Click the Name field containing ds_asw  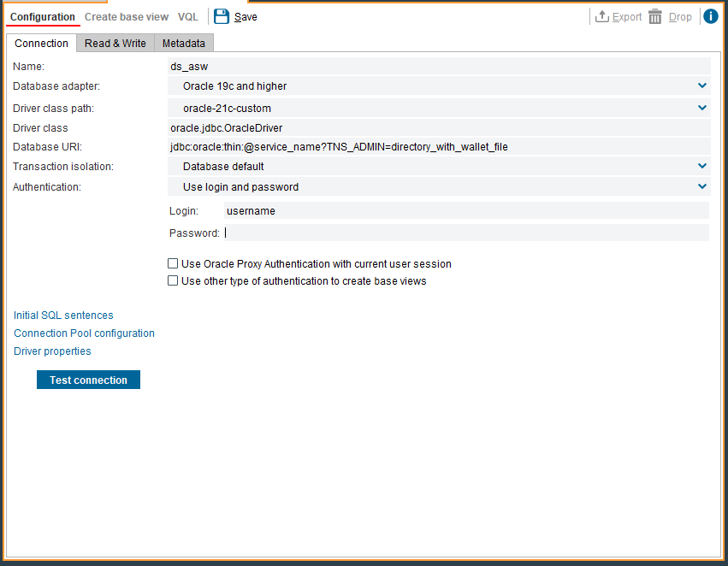coord(439,67)
